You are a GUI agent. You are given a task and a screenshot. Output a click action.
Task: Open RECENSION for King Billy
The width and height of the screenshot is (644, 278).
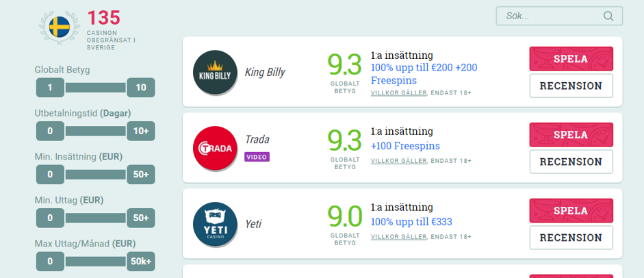[571, 86]
